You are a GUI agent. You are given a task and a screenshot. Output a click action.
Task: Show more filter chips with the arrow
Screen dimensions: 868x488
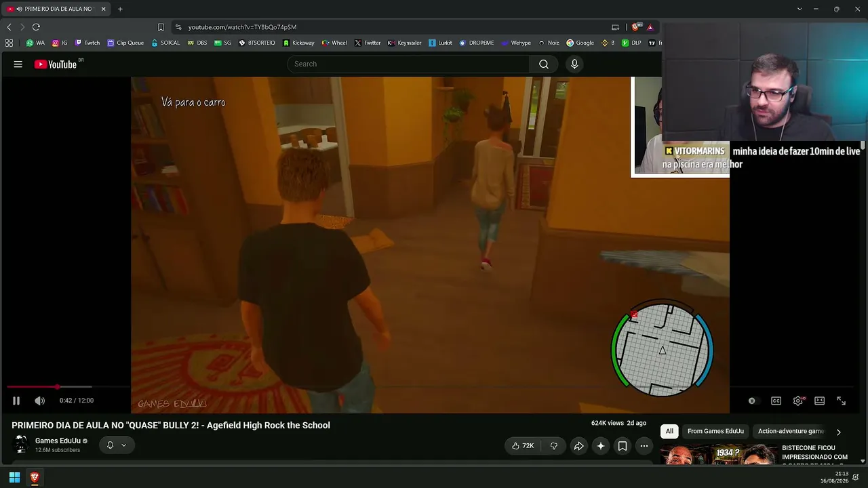click(x=838, y=432)
